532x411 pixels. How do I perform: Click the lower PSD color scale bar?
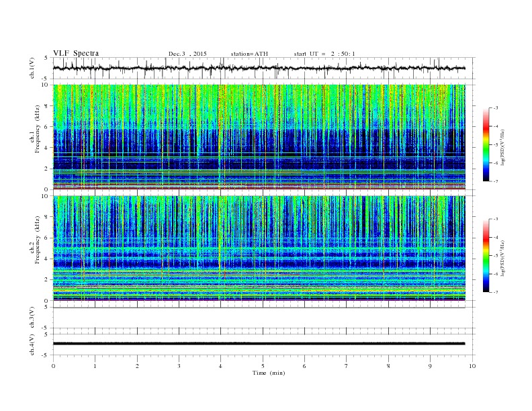point(486,255)
